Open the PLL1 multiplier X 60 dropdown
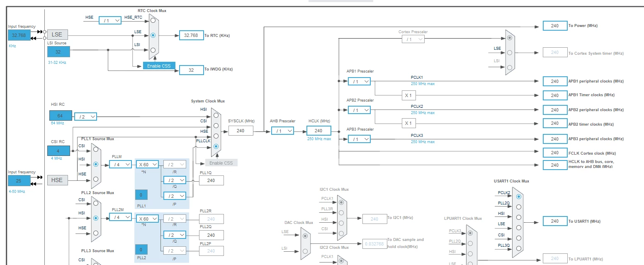Image resolution: width=644 pixels, height=265 pixels. (x=147, y=164)
